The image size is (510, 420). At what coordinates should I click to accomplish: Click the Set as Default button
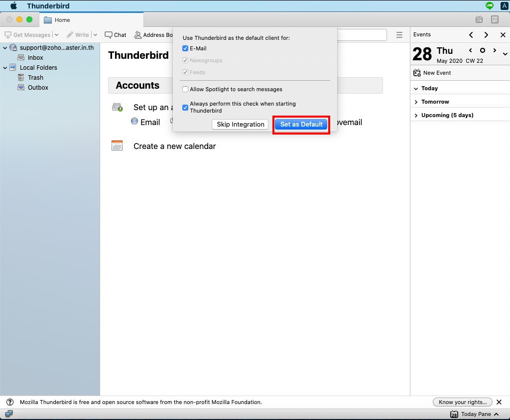pyautogui.click(x=301, y=124)
